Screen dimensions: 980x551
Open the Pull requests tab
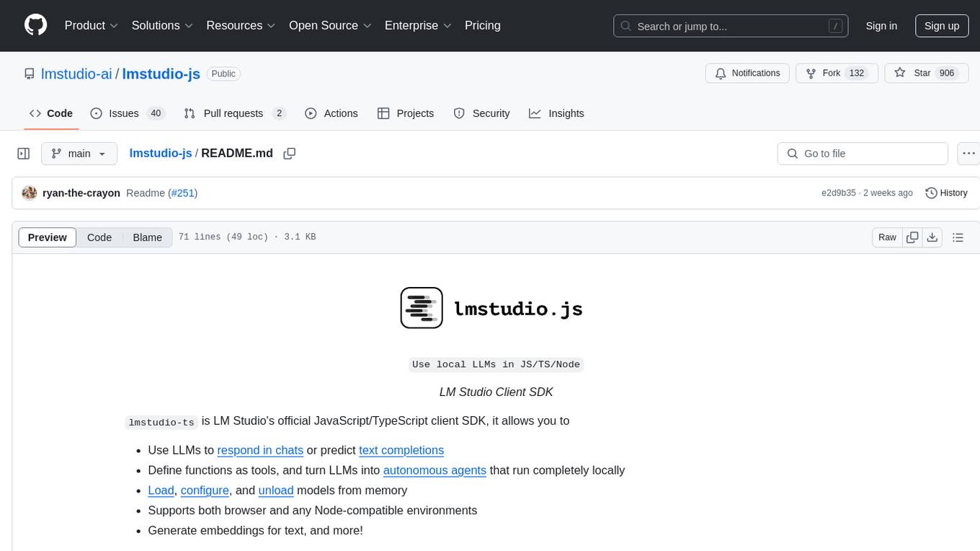coord(235,113)
